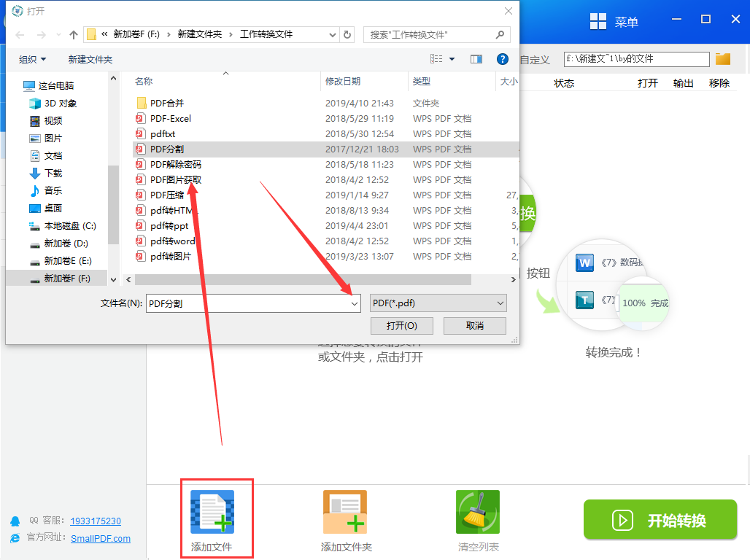Open the 组织 (Organize) dropdown menu

click(x=33, y=59)
